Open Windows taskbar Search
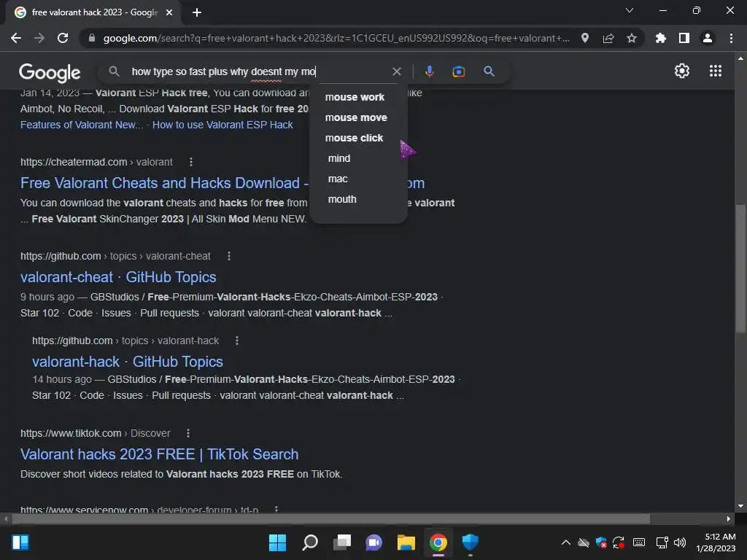This screenshot has height=560, width=747. click(309, 542)
